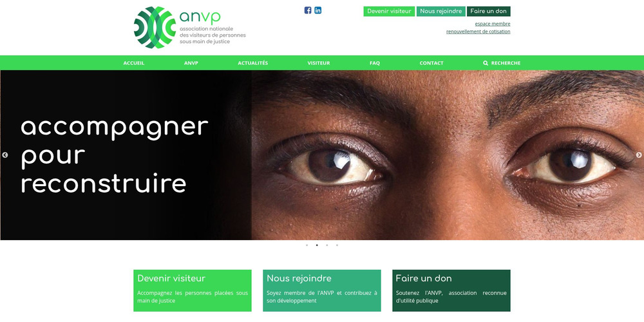Screen dimensions: 644x322
Task: Select the third carousel dot
Action: [327, 245]
